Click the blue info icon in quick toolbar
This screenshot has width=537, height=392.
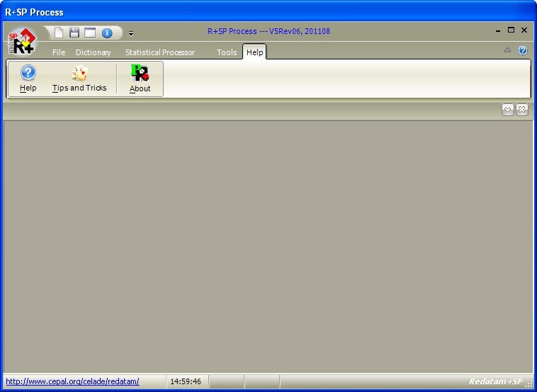pyautogui.click(x=107, y=33)
